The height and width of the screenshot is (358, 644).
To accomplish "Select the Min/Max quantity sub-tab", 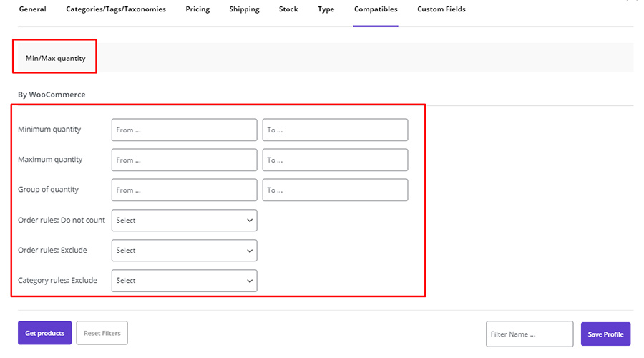I will click(x=55, y=58).
